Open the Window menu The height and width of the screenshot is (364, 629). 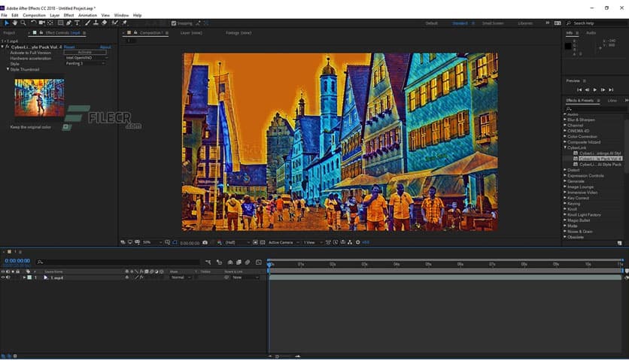coord(122,15)
